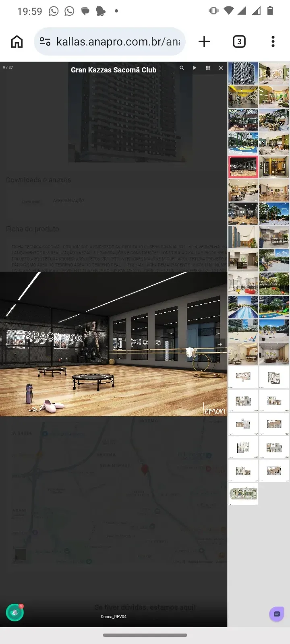
Task: Select the highlighted dance studio thumbnail
Action: (x=243, y=167)
